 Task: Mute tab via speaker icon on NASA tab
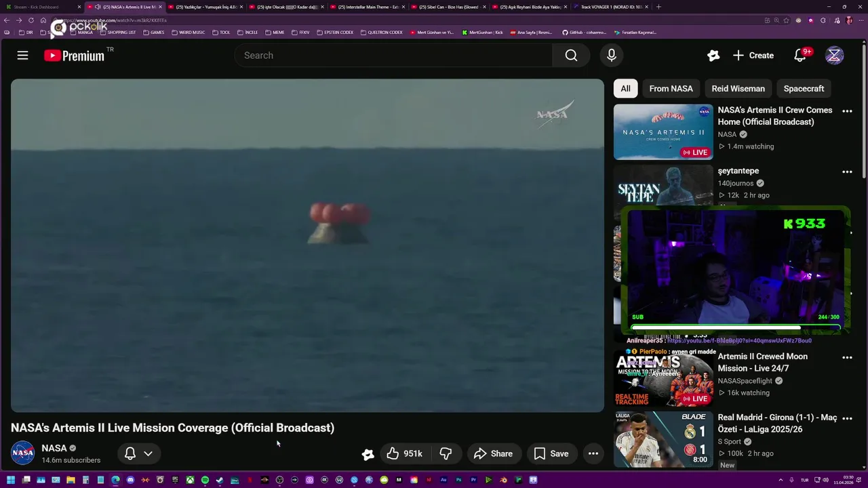(x=98, y=7)
